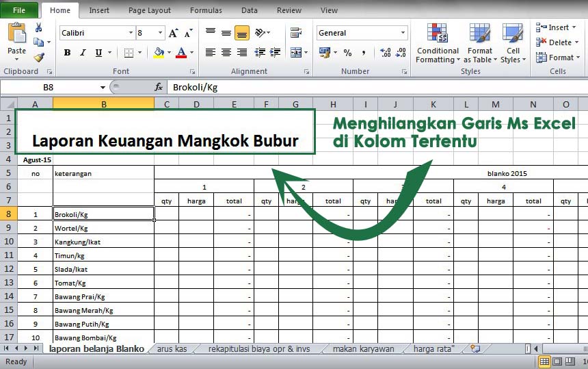Viewport: 588px width, 369px height.
Task: Toggle Top Align
Action: pos(211,33)
